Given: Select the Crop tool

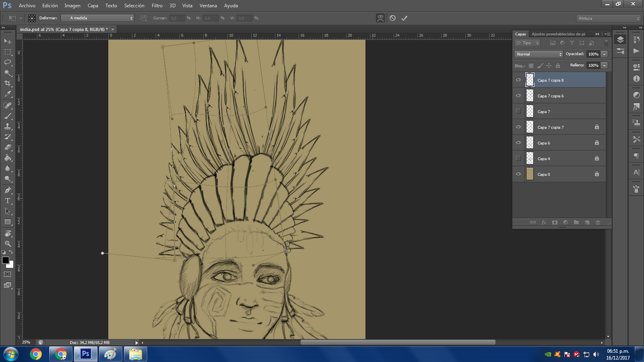Looking at the screenshot, I should [x=8, y=83].
